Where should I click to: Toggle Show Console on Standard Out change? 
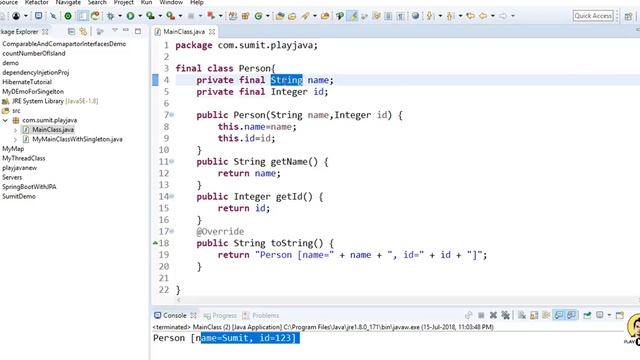click(x=559, y=315)
